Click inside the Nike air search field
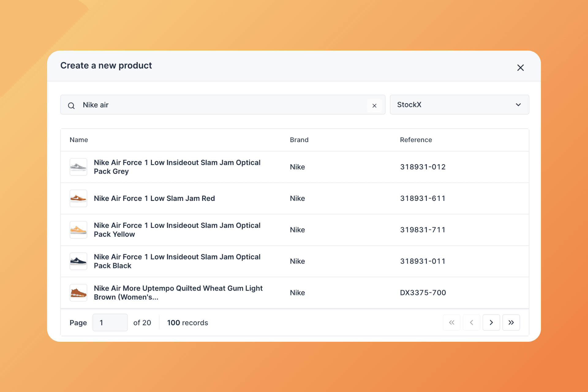 [x=214, y=105]
